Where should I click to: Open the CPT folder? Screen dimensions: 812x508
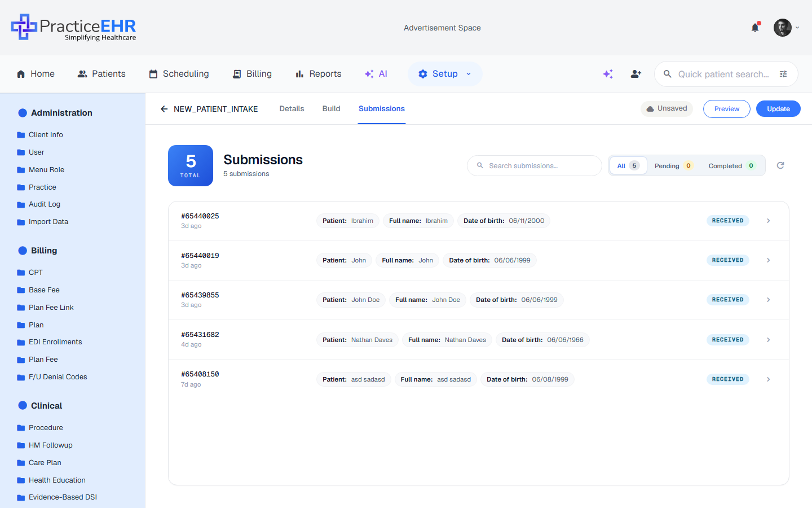click(30, 273)
